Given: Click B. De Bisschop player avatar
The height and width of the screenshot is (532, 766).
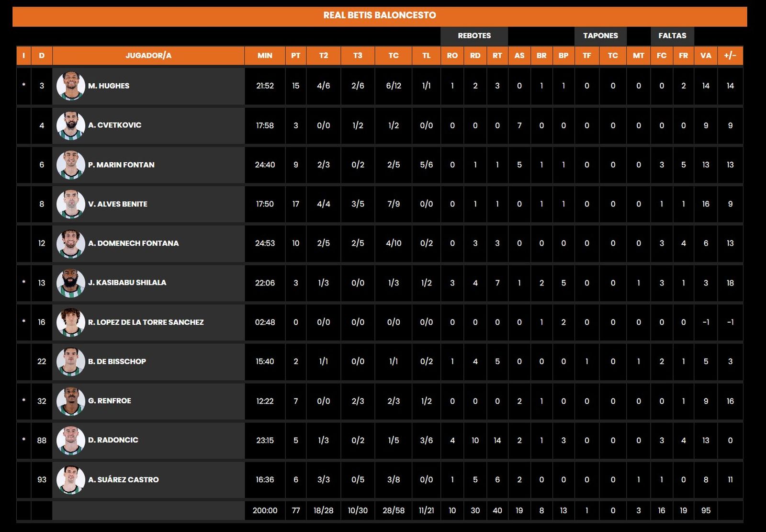Looking at the screenshot, I should pyautogui.click(x=70, y=362).
